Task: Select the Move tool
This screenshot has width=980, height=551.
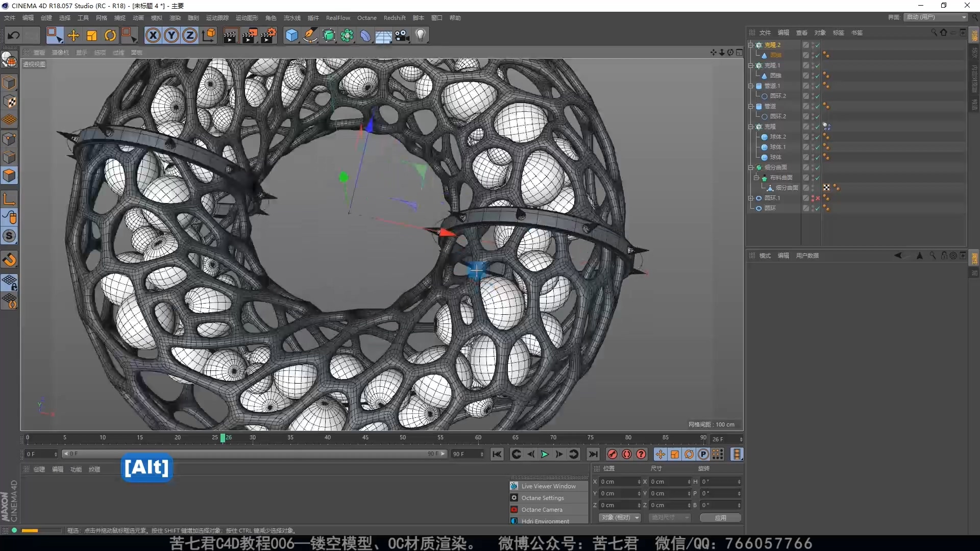Action: pos(73,35)
